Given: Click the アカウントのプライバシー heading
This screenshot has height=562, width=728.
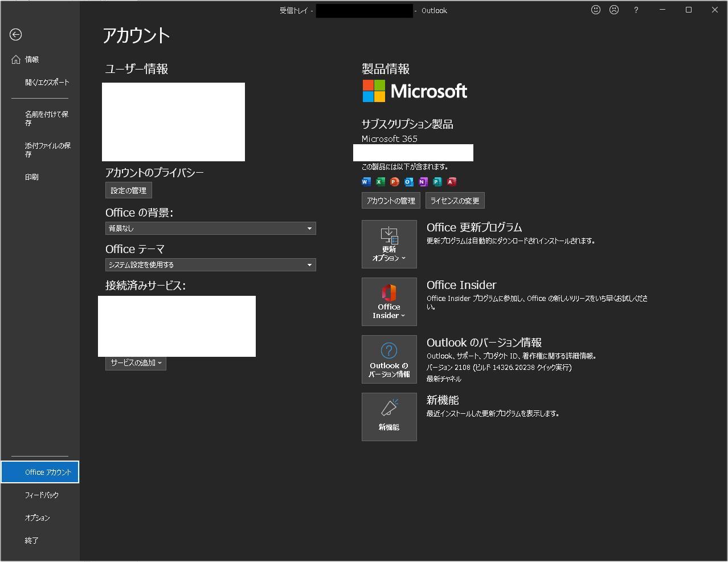Looking at the screenshot, I should coord(154,173).
